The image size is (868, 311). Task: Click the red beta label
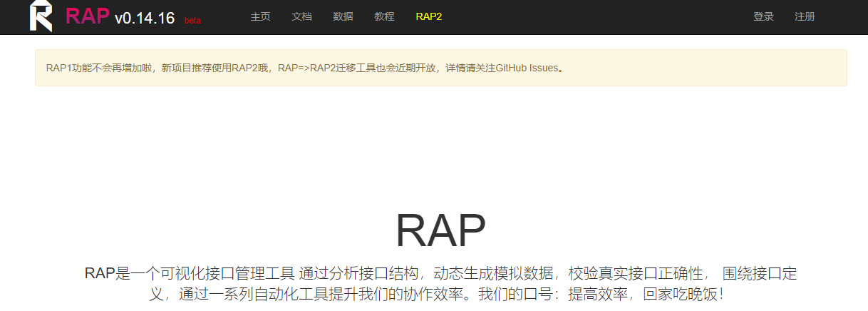(192, 21)
